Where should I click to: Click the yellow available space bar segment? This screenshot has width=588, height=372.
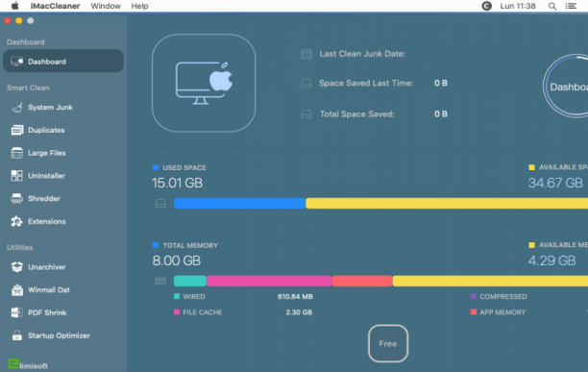click(x=447, y=203)
